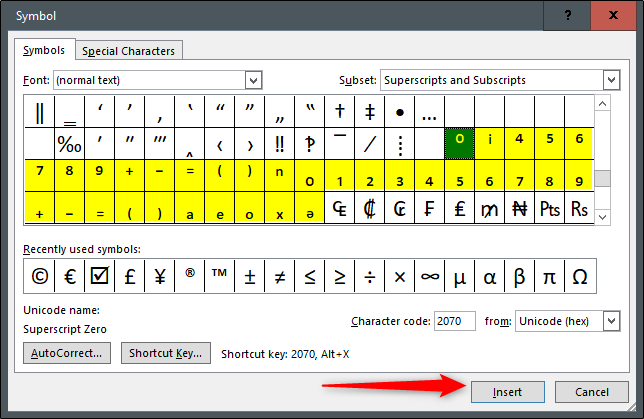Select the double dagger symbol in grid
Screen dimensions: 644x419
point(370,111)
